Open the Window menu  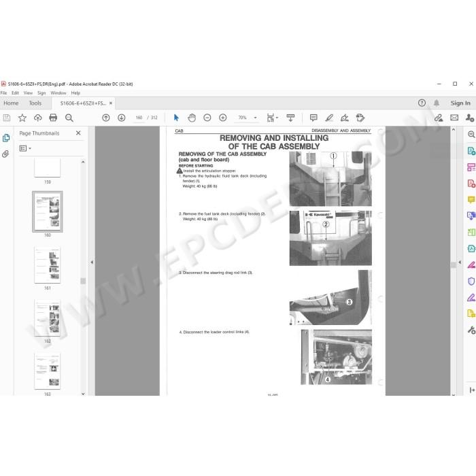click(58, 93)
